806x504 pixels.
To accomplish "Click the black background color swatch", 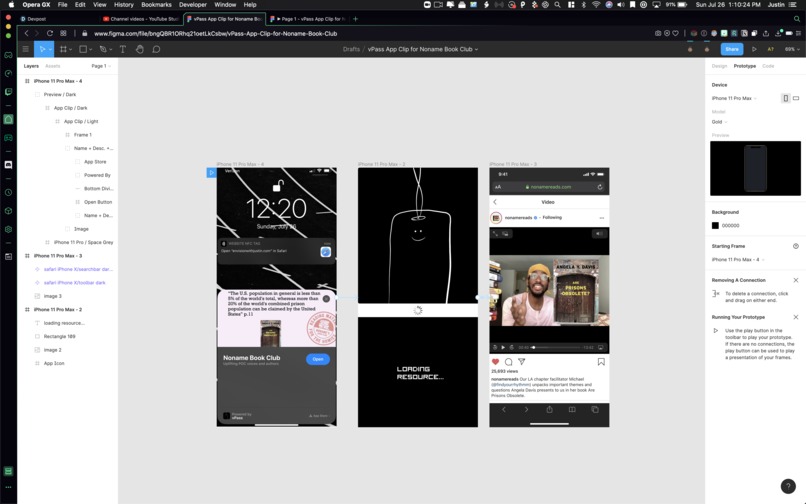I will click(x=715, y=226).
